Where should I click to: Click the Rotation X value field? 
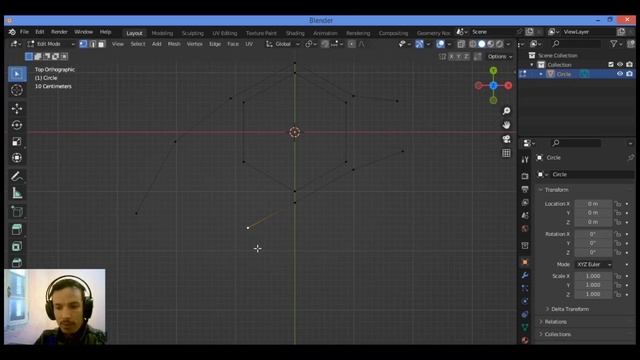593,234
